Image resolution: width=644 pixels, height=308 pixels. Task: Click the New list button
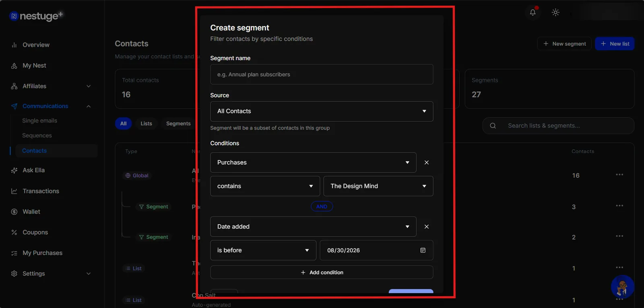point(615,44)
